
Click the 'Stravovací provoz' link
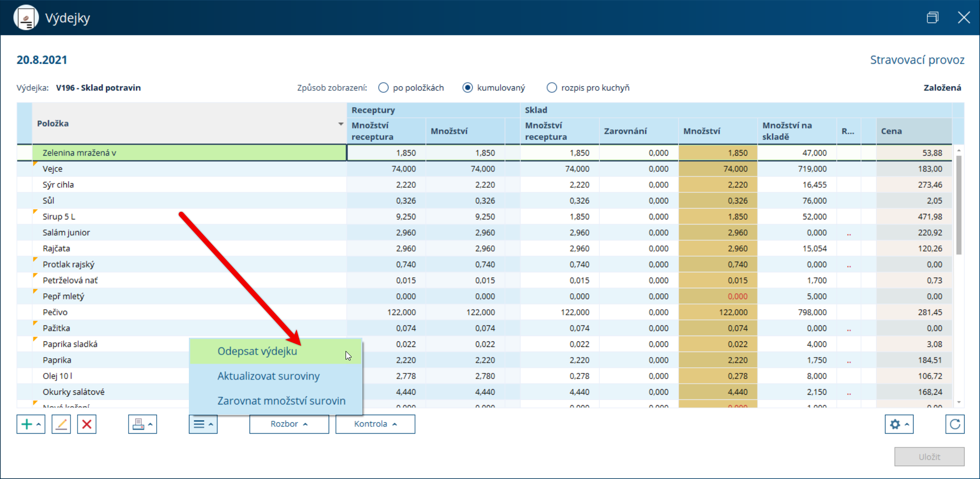tap(917, 60)
